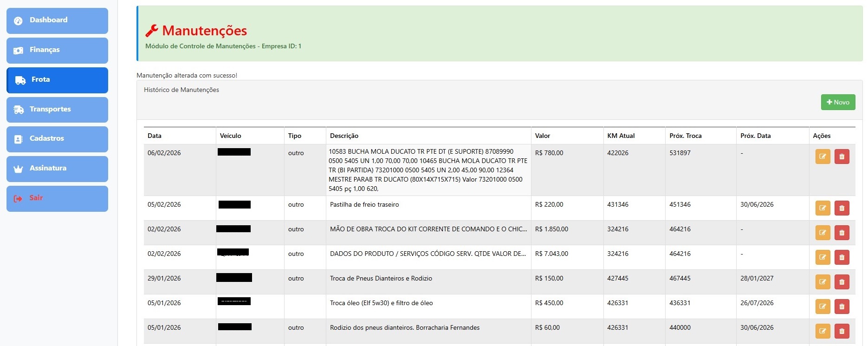Select Frota in the sidebar
Viewport: 868px width, 346px height.
pos(57,80)
